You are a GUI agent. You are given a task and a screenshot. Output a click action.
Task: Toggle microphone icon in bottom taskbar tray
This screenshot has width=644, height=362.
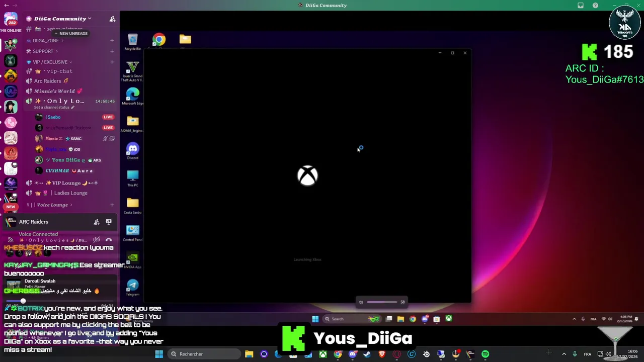pos(575,354)
